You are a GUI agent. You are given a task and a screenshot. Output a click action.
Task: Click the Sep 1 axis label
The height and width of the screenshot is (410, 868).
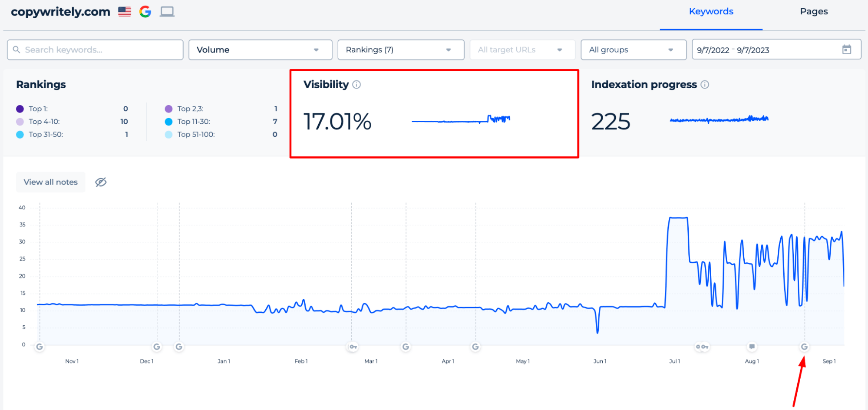(x=829, y=361)
